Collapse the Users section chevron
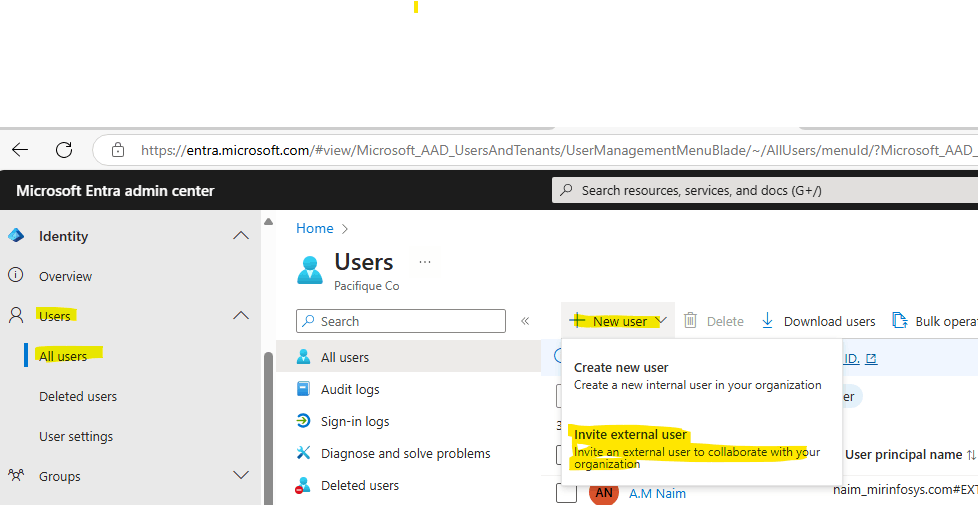This screenshot has height=505, width=978. pos(241,315)
